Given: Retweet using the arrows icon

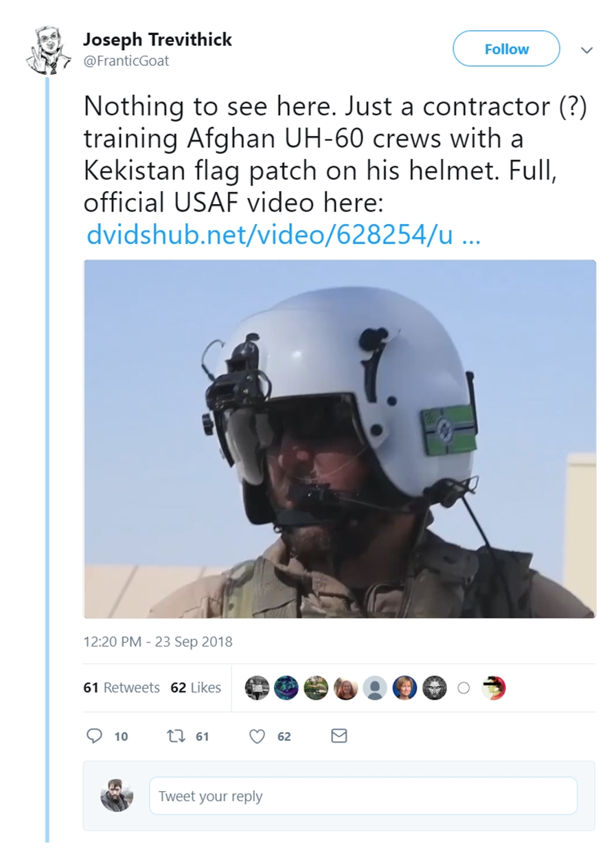Looking at the screenshot, I should (176, 736).
